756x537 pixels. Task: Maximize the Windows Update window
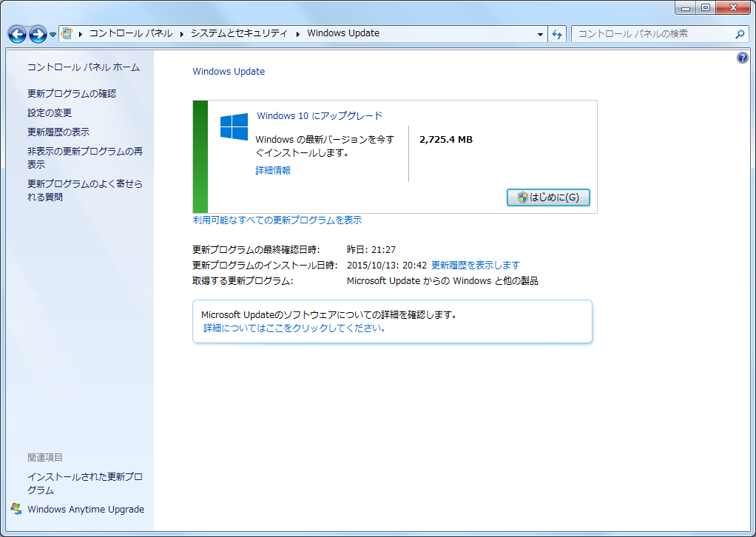(706, 7)
